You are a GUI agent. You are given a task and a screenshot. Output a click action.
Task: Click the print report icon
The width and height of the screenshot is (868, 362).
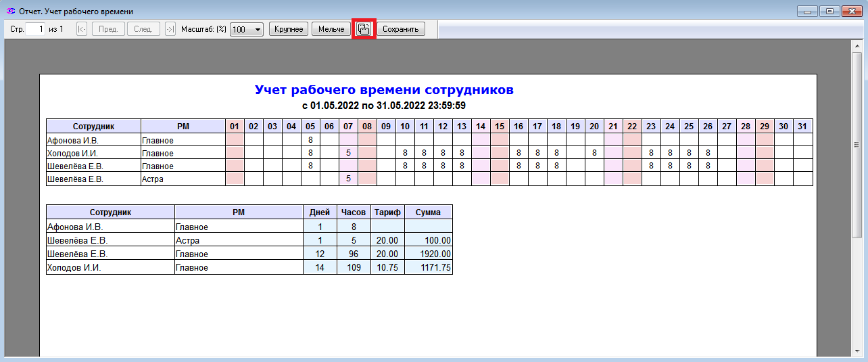pyautogui.click(x=364, y=29)
